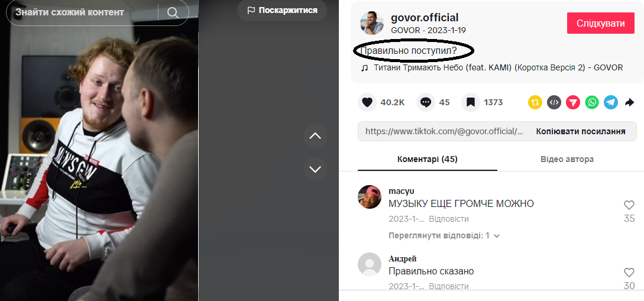Viewport: 644px width, 301px height.
Task: Click Копіювати посилання button
Action: coord(581,131)
